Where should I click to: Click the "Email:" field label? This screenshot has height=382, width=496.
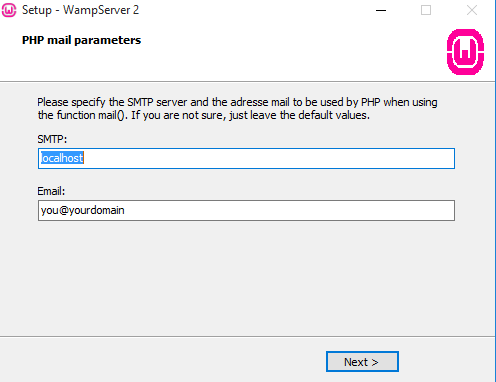(51, 191)
